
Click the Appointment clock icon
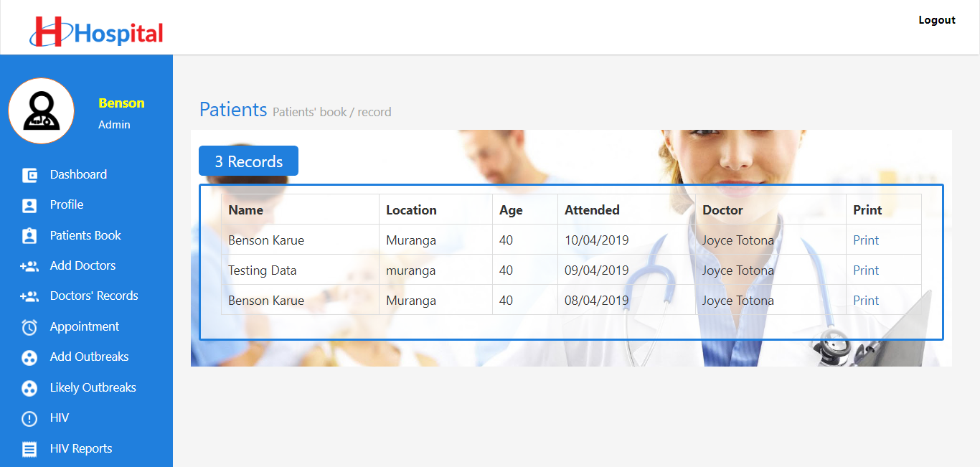29,326
